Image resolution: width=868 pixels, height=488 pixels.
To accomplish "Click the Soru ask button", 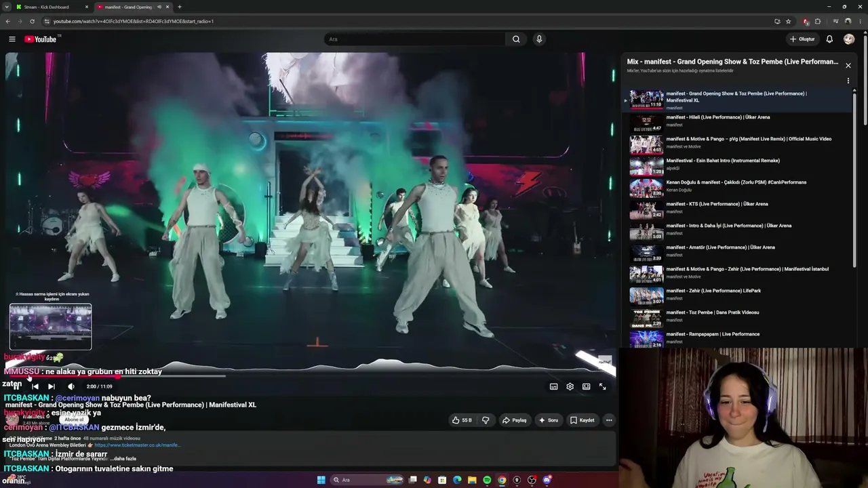I will [x=548, y=420].
